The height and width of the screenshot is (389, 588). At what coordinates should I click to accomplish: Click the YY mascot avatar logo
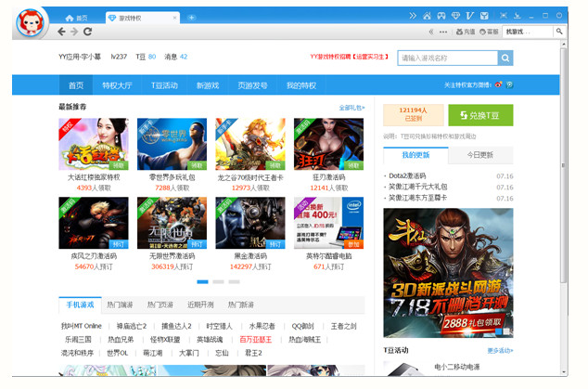(x=30, y=22)
